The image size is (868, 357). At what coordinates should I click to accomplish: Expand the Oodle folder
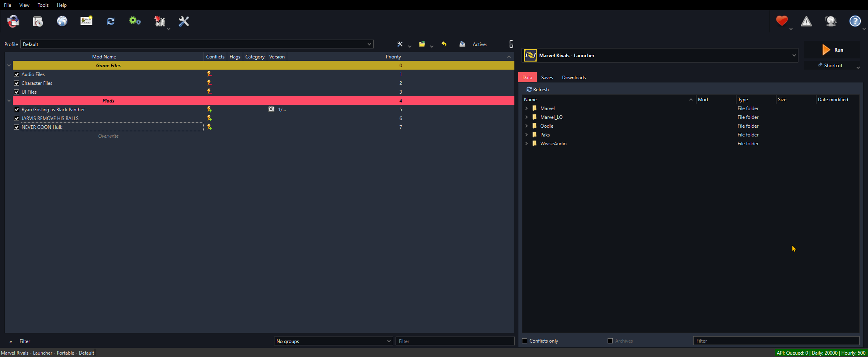pyautogui.click(x=527, y=126)
